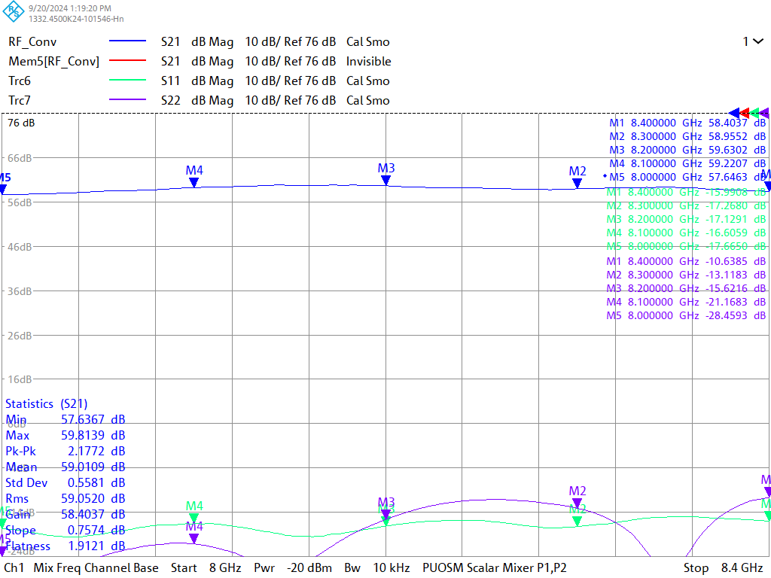771x578 pixels.
Task: Click the Bw 10 kHz bandwidth setting
Action: click(368, 568)
